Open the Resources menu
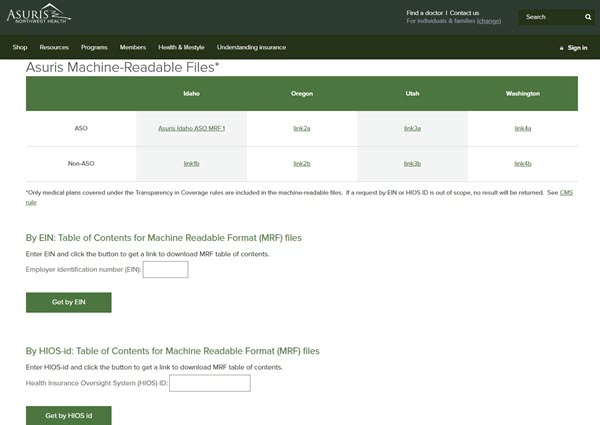The width and height of the screenshot is (600, 425). coord(54,47)
